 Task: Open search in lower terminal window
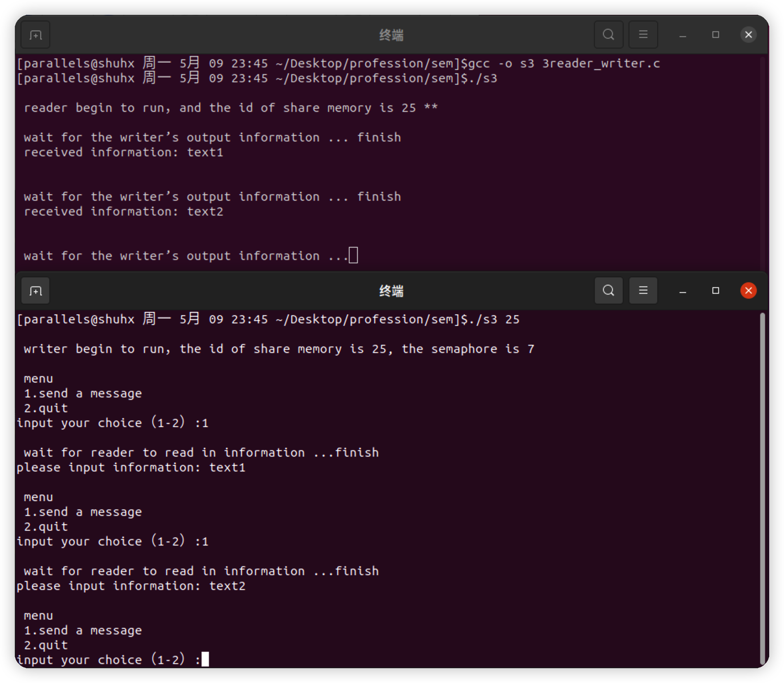point(608,290)
